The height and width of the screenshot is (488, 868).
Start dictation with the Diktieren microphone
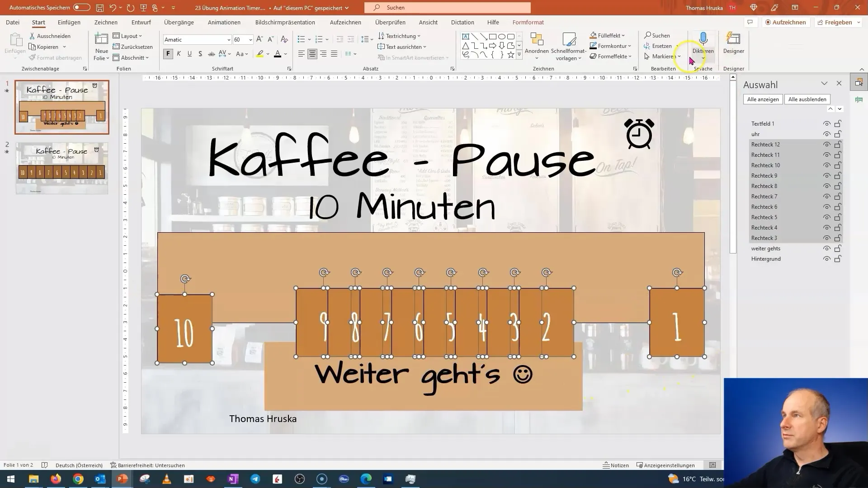point(703,43)
